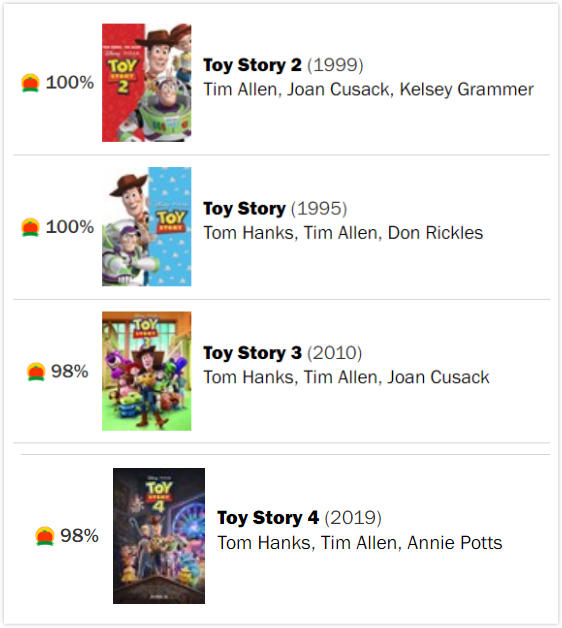
Task: Click the 100% score for Toy Story (1995)
Action: [70, 227]
